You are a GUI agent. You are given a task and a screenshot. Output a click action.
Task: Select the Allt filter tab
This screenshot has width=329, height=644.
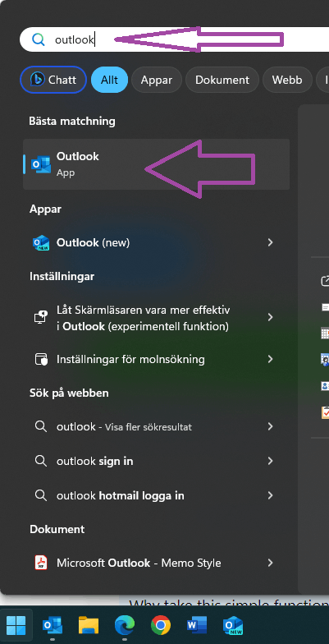[110, 80]
